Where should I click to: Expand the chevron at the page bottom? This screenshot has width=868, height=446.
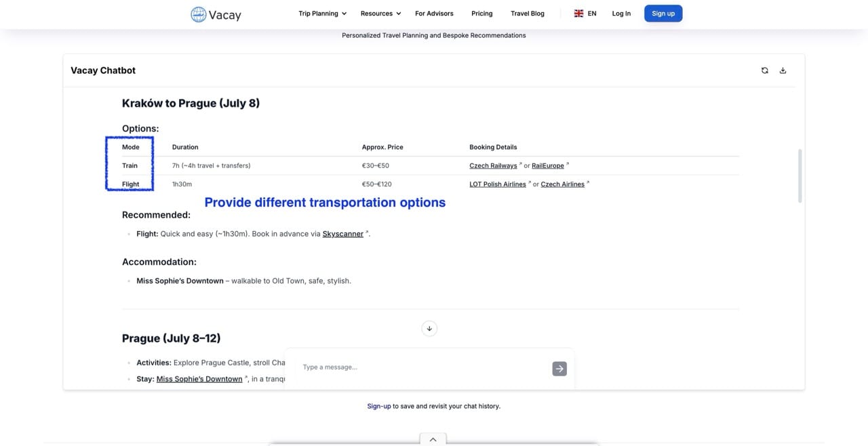coord(433,439)
